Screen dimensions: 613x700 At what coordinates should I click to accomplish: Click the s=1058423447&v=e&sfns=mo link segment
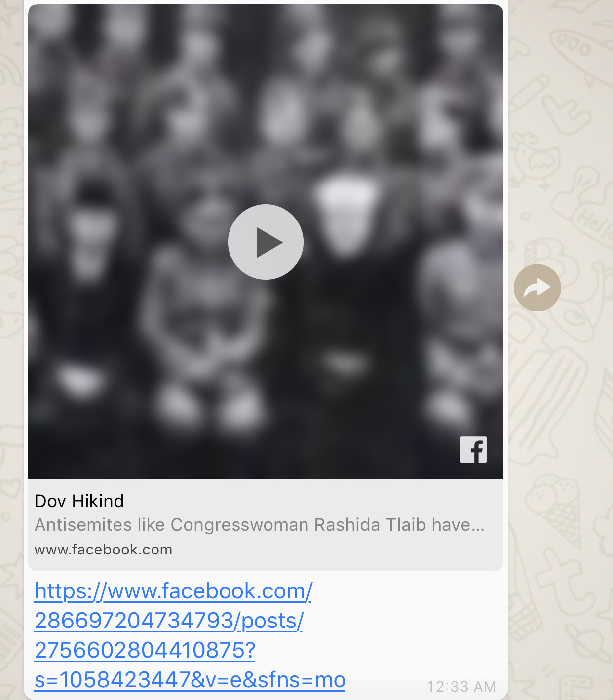tap(190, 680)
